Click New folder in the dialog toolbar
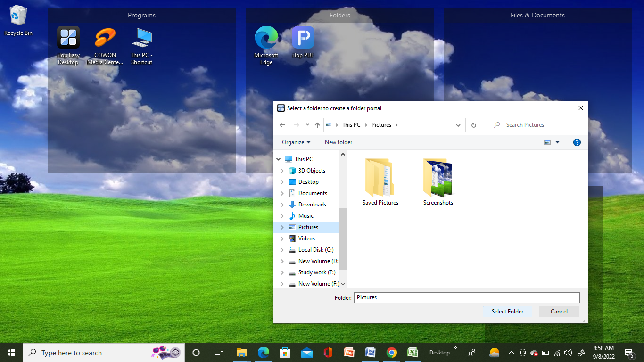Viewport: 644px width, 362px height. 339,142
